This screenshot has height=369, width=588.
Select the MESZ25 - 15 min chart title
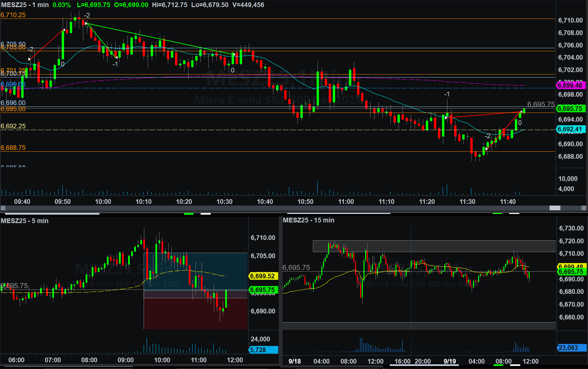click(x=308, y=220)
